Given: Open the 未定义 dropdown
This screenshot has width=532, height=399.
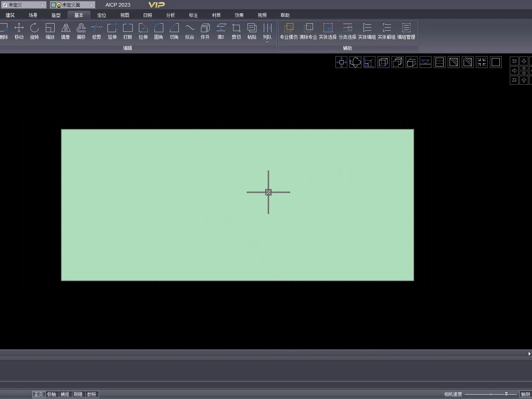Looking at the screenshot, I should click(x=42, y=5).
